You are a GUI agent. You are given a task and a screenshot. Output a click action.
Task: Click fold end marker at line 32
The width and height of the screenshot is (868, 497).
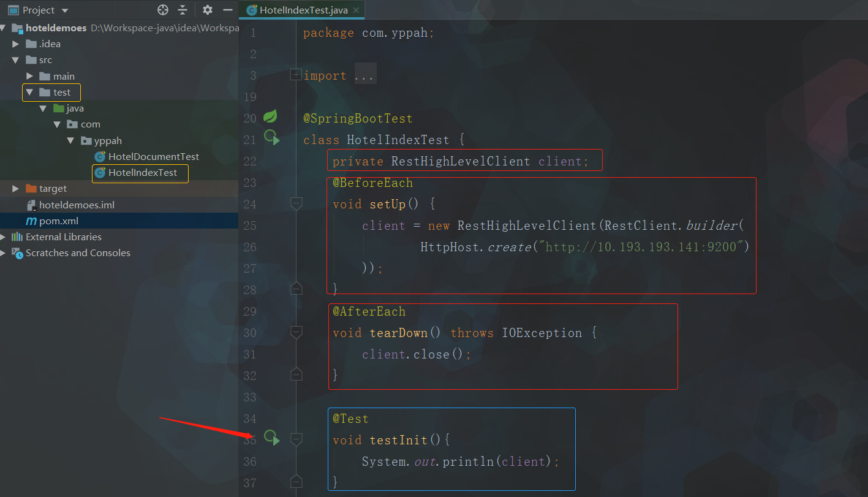click(x=296, y=374)
